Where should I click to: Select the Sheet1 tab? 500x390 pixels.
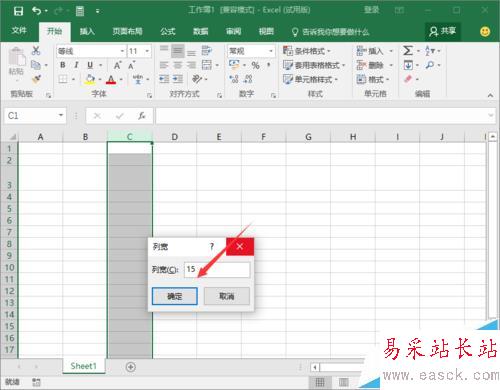click(x=83, y=366)
